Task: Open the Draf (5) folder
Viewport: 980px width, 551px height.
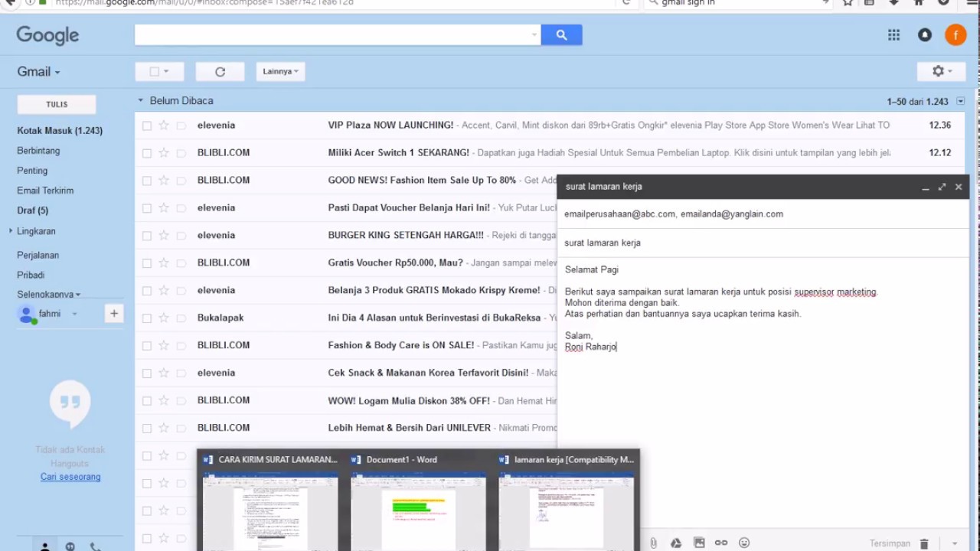Action: click(x=32, y=210)
